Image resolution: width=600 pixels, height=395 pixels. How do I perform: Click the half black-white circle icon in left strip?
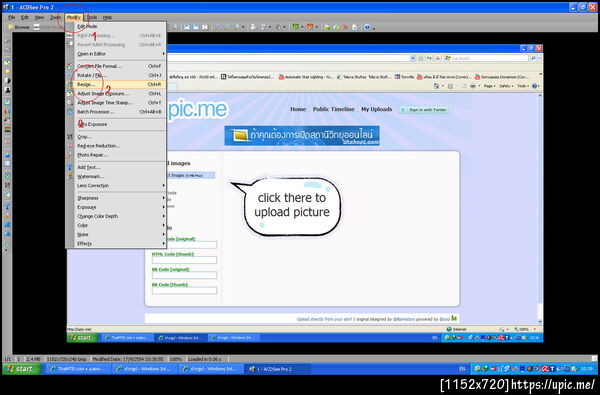coord(7,81)
